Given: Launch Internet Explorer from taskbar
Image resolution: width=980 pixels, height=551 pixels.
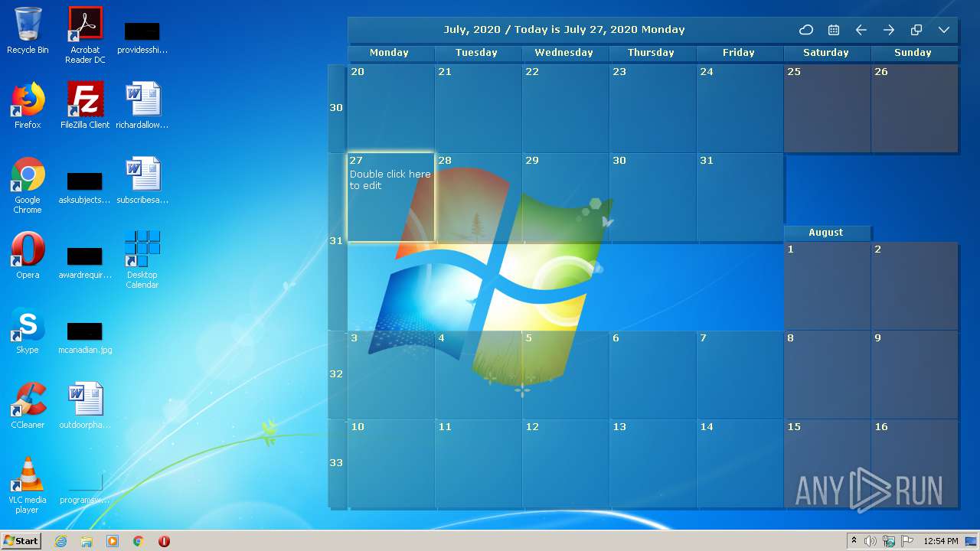Looking at the screenshot, I should (x=61, y=541).
